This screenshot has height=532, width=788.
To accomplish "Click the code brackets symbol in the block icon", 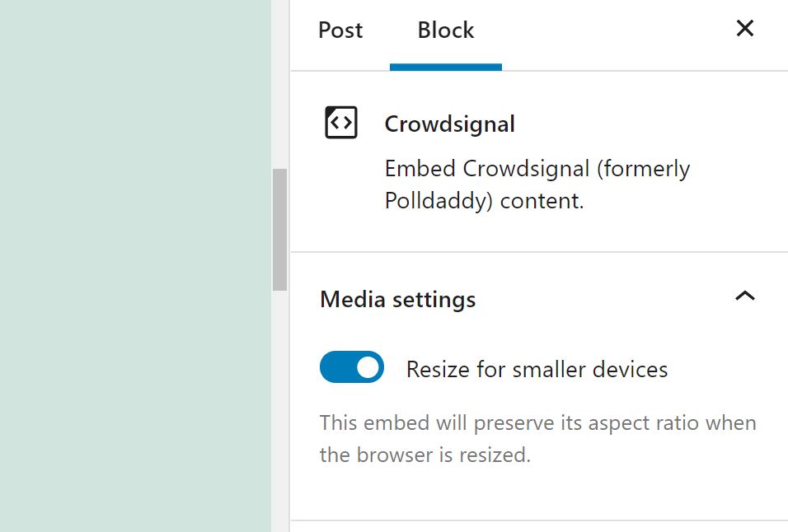I will pyautogui.click(x=341, y=122).
